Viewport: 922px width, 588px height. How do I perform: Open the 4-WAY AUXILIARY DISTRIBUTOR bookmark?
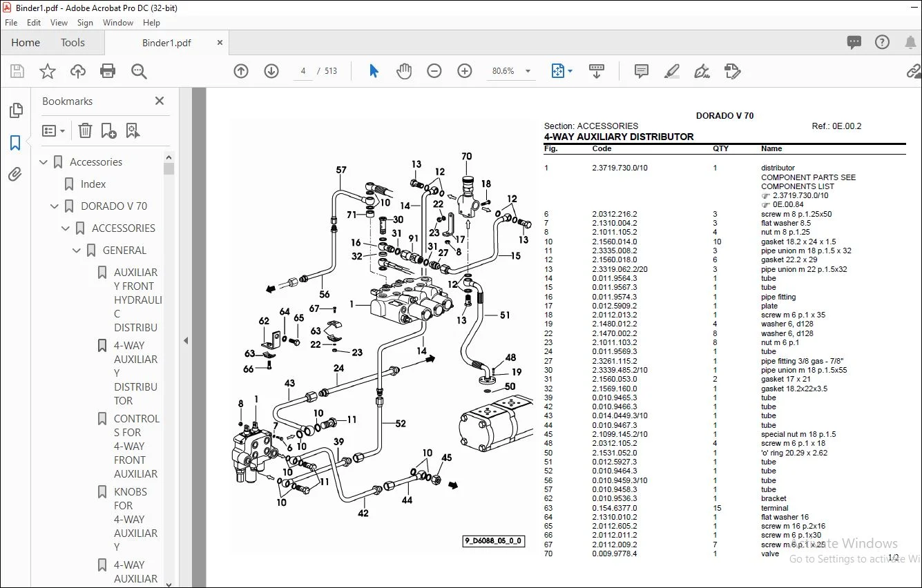tap(136, 373)
